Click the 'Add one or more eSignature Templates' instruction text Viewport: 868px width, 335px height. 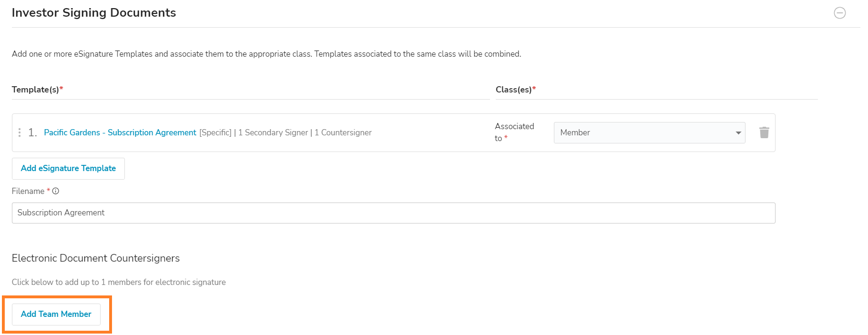[x=266, y=54]
